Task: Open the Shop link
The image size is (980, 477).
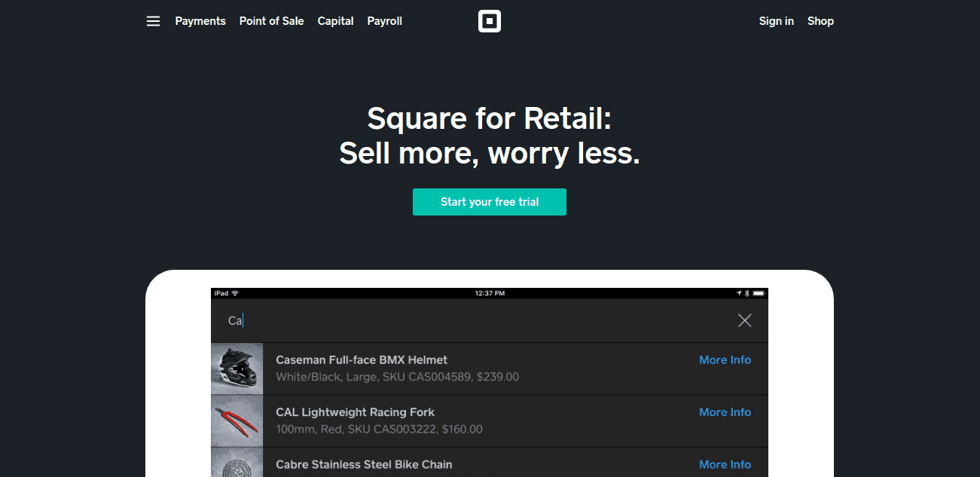Action: point(820,21)
